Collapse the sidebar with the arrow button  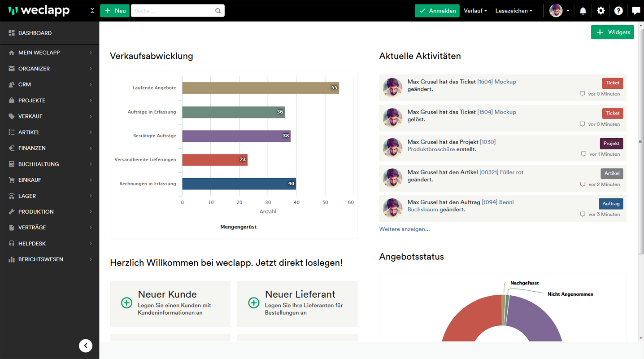[x=86, y=346]
